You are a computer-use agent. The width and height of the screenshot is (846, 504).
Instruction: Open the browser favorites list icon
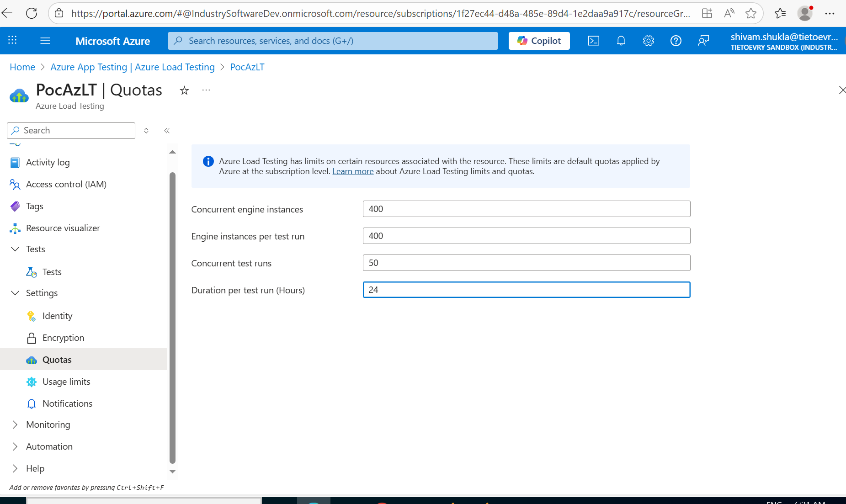pos(780,13)
